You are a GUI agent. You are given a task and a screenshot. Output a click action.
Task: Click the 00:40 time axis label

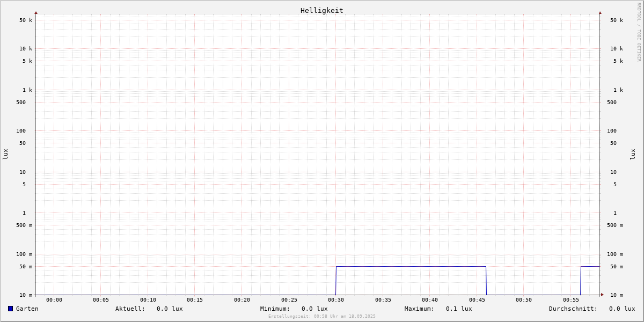(430, 300)
